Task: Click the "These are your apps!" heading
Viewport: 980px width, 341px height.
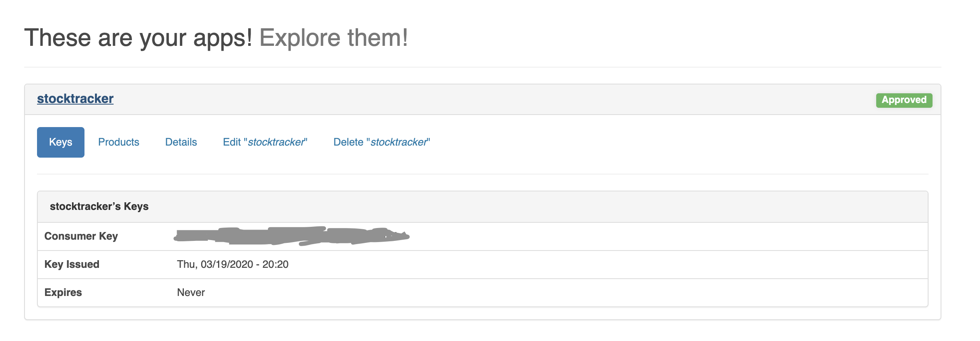Action: 139,37
